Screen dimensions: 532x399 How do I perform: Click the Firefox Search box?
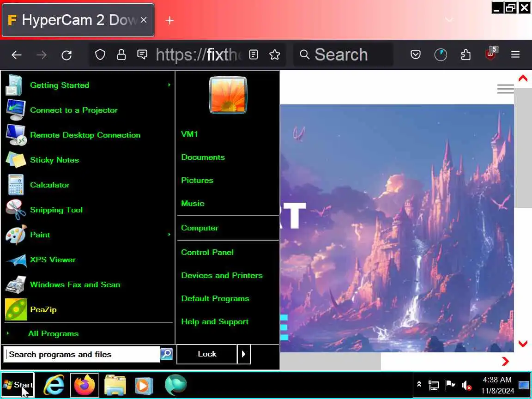[343, 54]
